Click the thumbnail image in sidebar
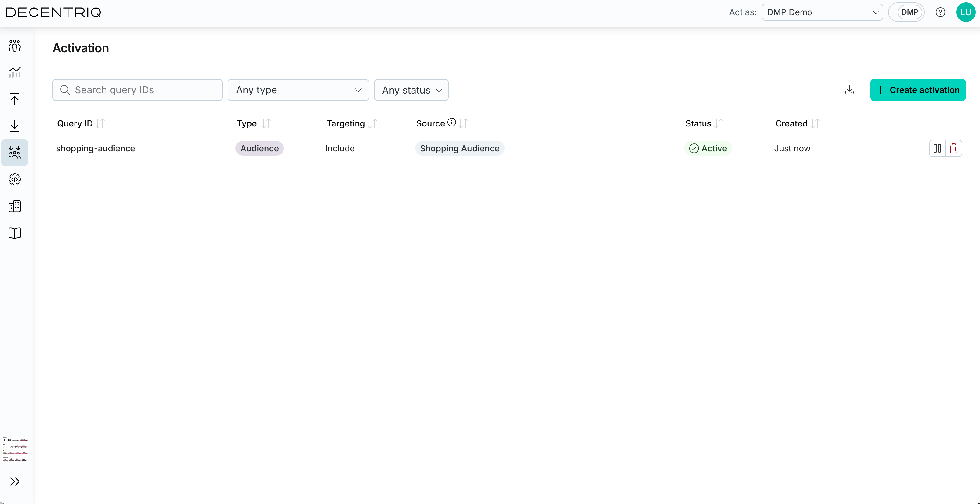This screenshot has width=980, height=504. click(15, 450)
